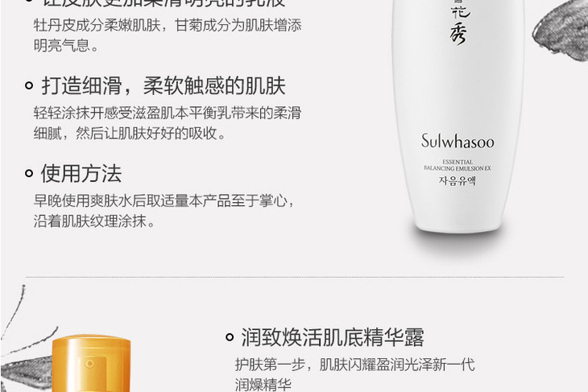Click the text 牡丹皮成分柔嫩肌肤

97,26
